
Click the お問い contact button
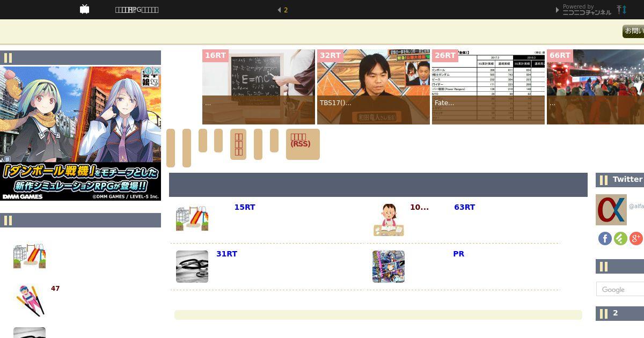point(633,31)
